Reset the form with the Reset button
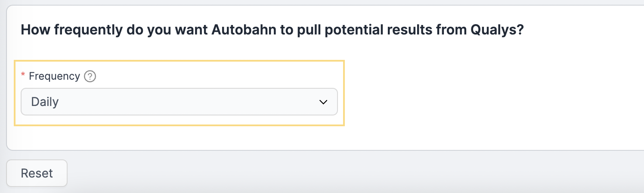 pos(37,173)
